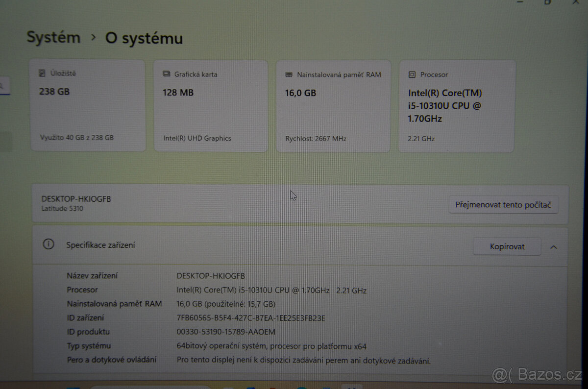Open the Intel Core i5-10310U processor card
This screenshot has height=389, width=588.
[x=456, y=105]
